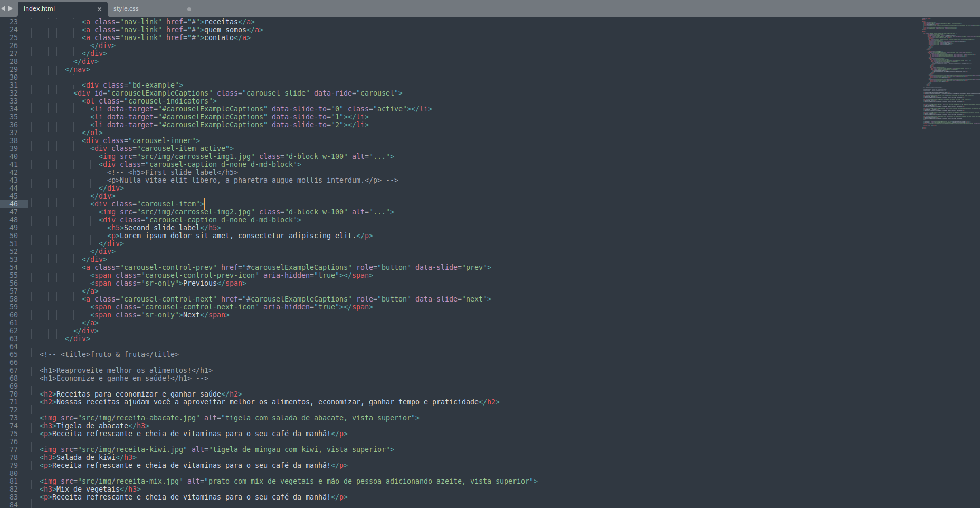Viewport: 980px width, 508px height.
Task: Click data-slide-to="0" attribute
Action: click(308, 109)
